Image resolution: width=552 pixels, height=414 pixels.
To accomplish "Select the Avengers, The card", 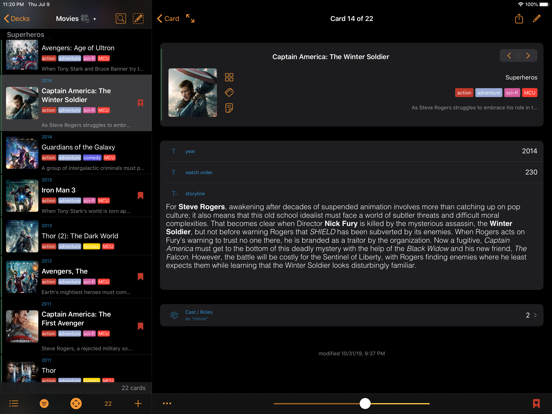I will (76, 277).
